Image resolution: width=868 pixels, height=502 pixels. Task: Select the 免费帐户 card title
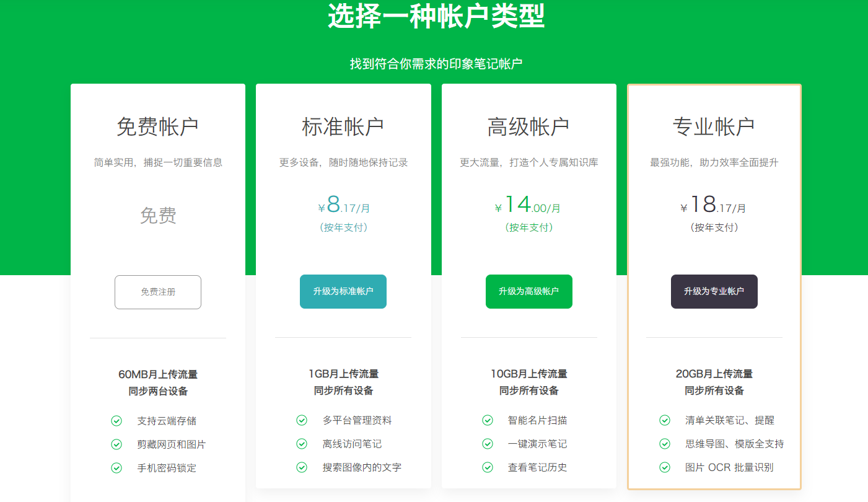pyautogui.click(x=158, y=126)
